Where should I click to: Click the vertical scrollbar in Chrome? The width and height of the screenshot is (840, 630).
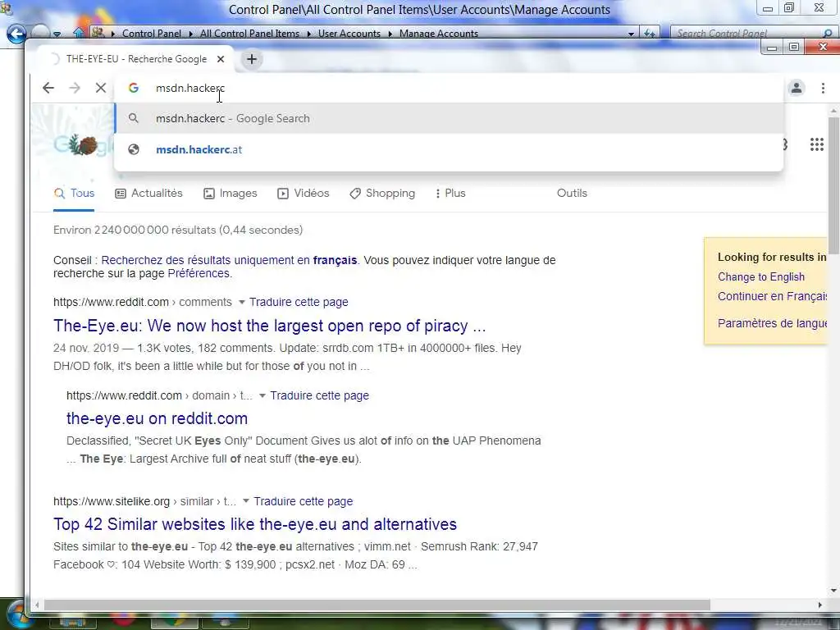pyautogui.click(x=833, y=185)
